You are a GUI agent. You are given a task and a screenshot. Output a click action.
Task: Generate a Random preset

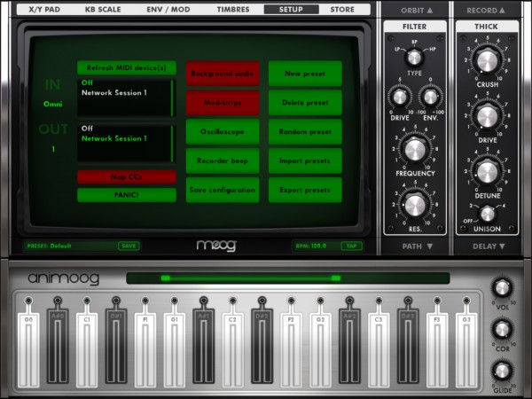click(305, 131)
